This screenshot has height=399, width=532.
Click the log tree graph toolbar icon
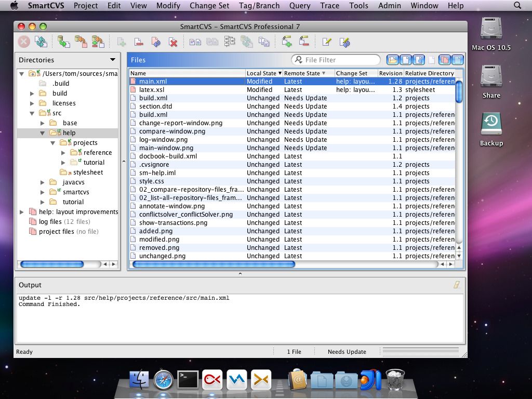[x=230, y=42]
